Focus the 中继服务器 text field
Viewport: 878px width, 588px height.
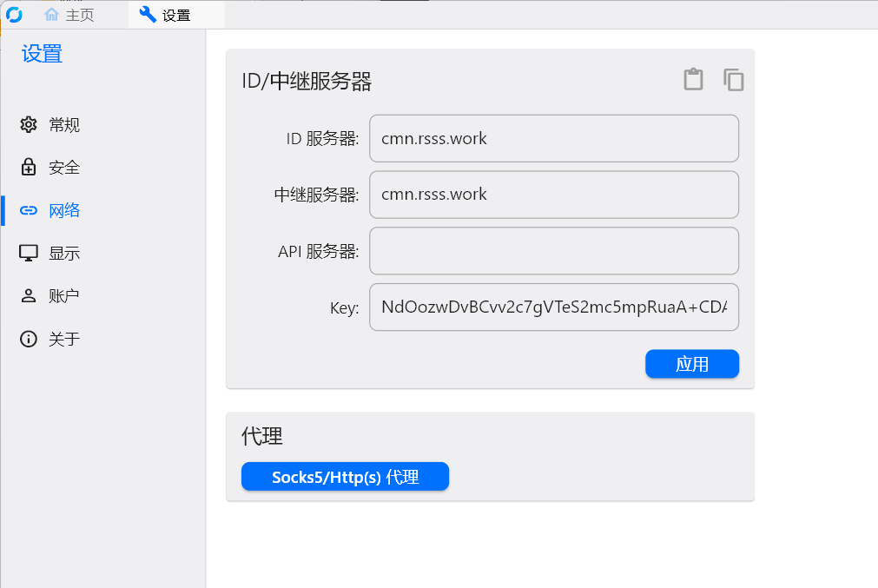click(553, 195)
